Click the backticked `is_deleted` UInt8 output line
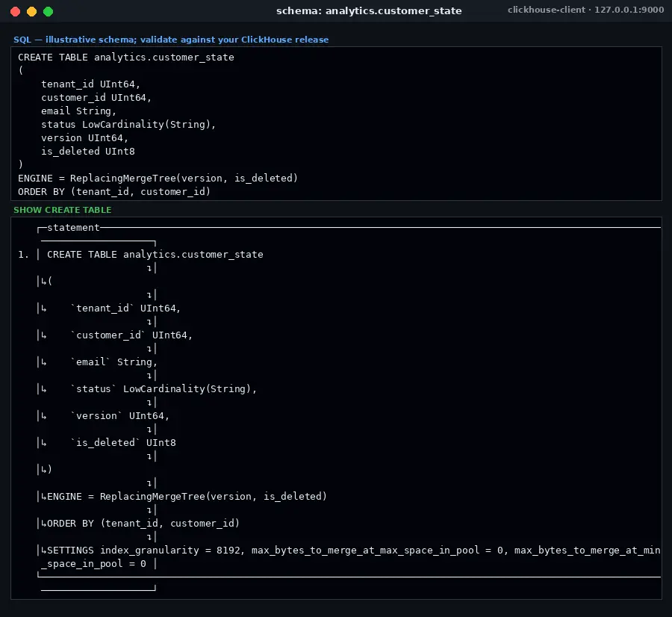The height and width of the screenshot is (617, 672). pos(123,443)
